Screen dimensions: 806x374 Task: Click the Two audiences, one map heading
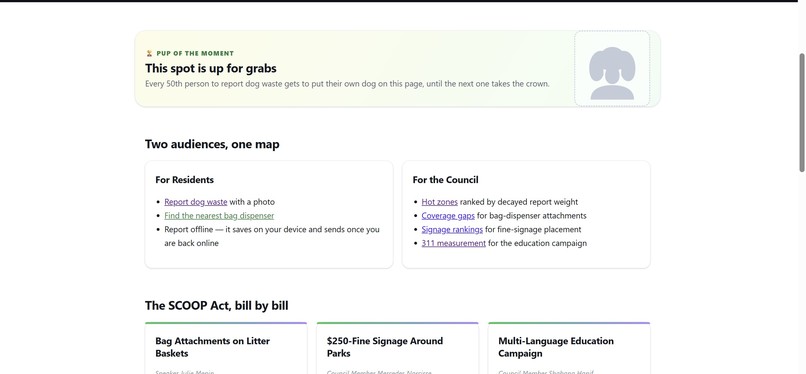pos(212,144)
